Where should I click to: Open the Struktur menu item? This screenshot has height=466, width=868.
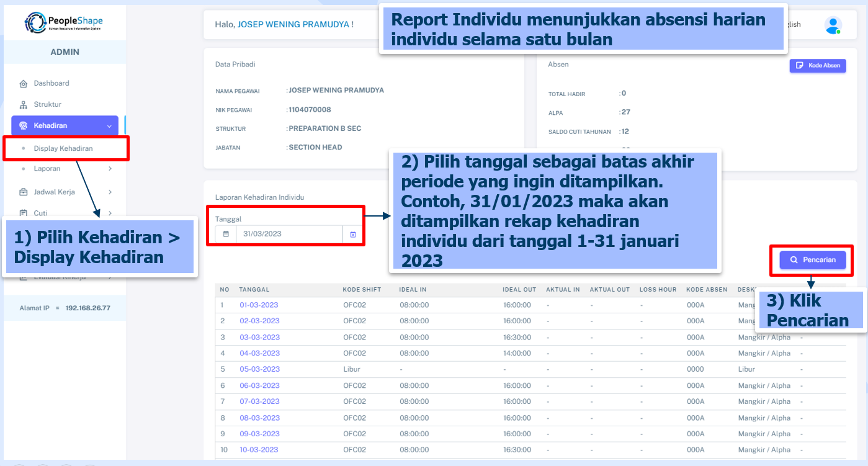tap(48, 104)
